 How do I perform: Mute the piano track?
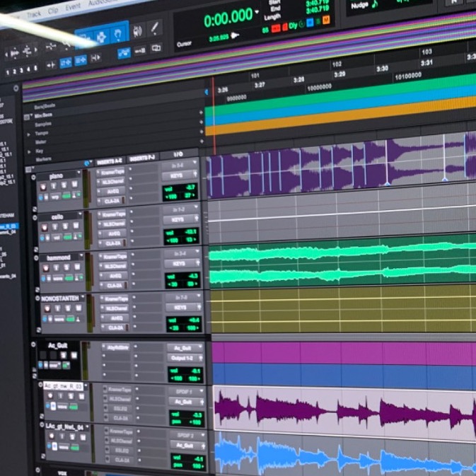[75, 186]
